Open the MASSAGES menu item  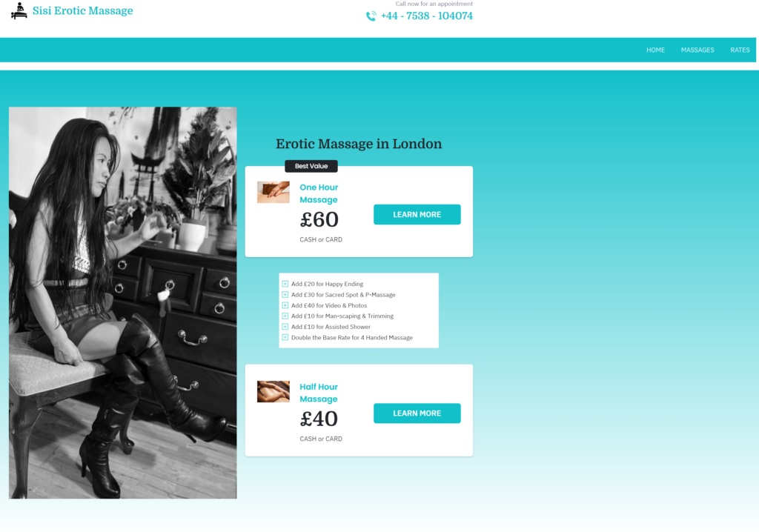click(x=697, y=50)
